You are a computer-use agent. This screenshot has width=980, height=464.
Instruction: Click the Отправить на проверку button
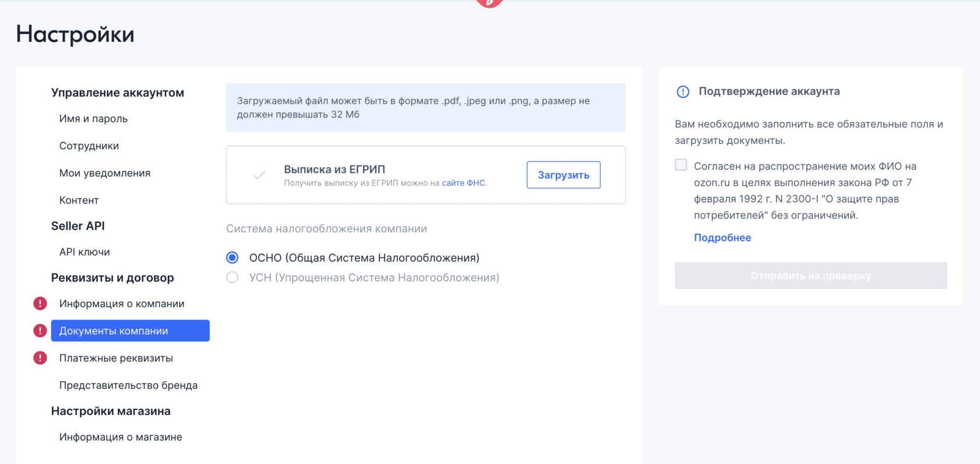coord(810,276)
